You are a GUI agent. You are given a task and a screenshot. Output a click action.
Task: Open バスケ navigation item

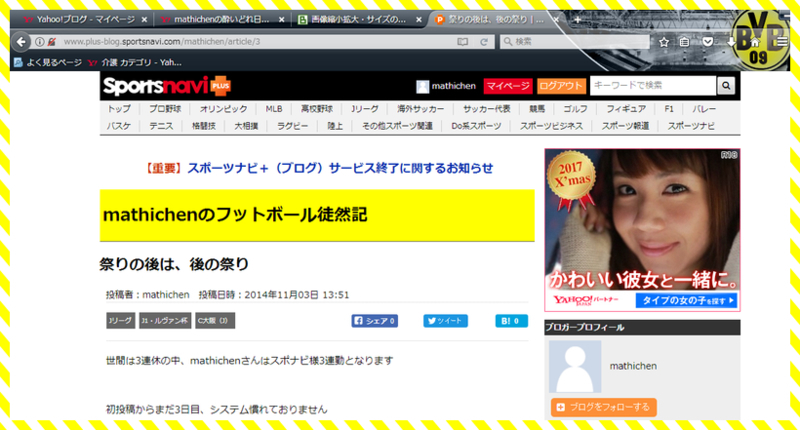[119, 125]
